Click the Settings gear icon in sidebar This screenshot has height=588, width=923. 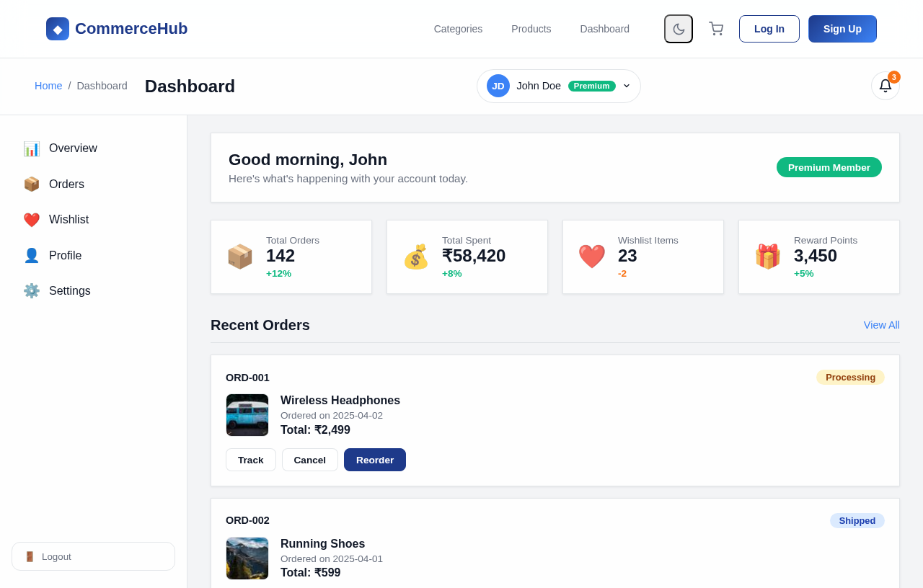click(x=32, y=291)
